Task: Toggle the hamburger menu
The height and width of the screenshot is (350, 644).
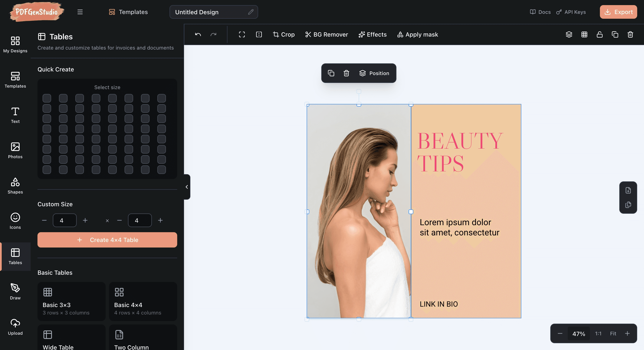Action: point(80,12)
